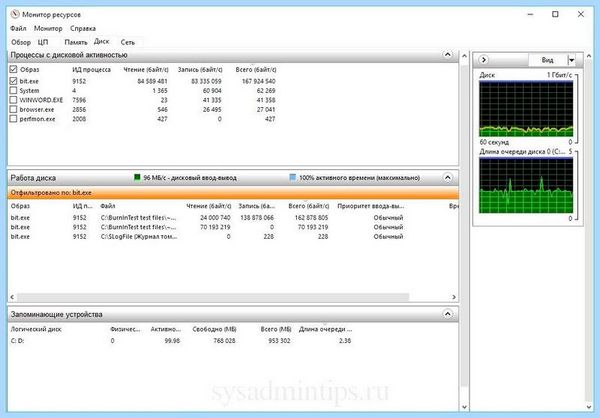Sort processes by Запись (байт/с) header
600x418 pixels.
tap(200, 70)
